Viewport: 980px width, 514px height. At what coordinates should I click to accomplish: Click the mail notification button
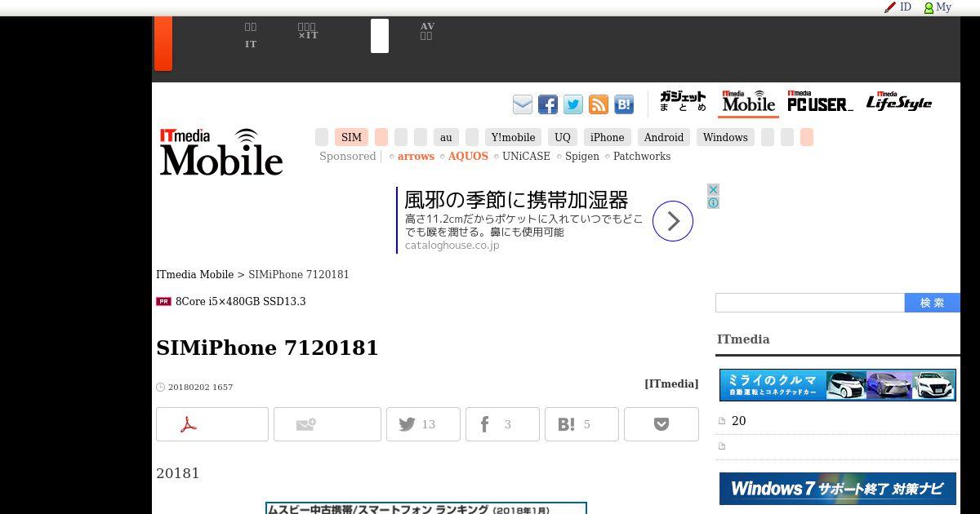coord(327,424)
